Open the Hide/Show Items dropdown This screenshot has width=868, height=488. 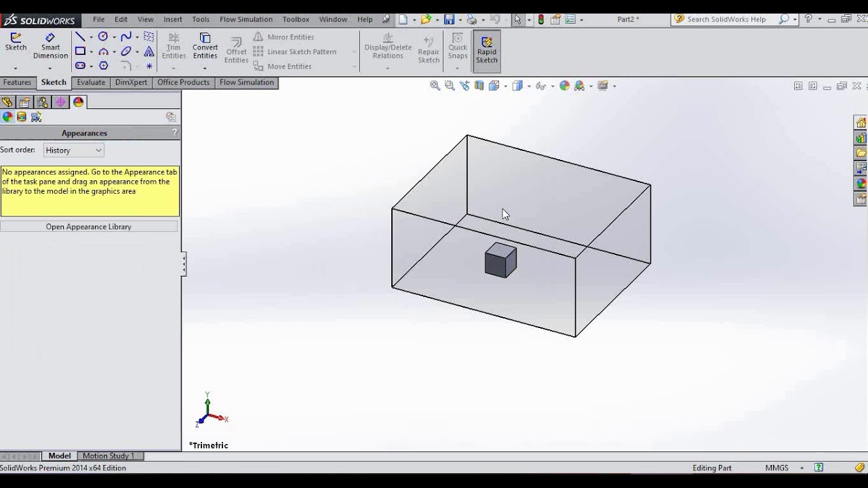[x=553, y=86]
